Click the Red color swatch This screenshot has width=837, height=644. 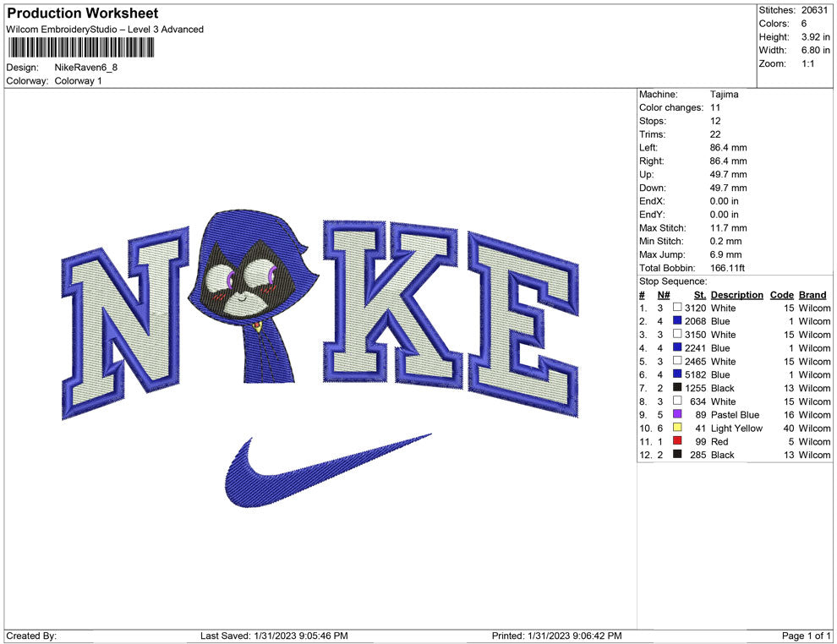click(x=677, y=440)
